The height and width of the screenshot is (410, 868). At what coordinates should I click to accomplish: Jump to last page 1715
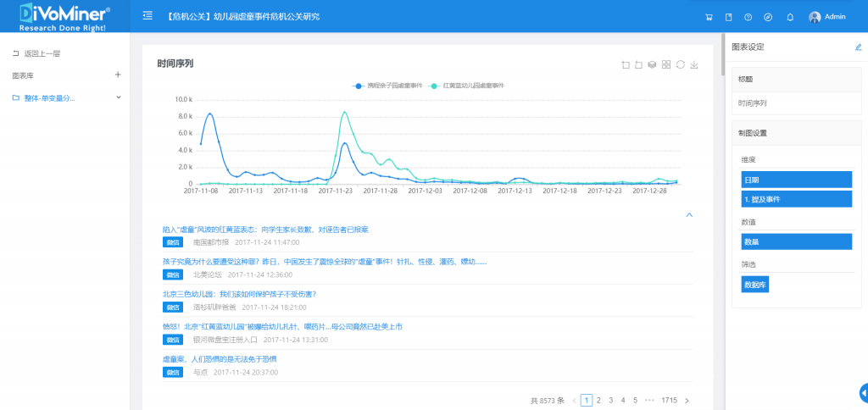pos(669,400)
